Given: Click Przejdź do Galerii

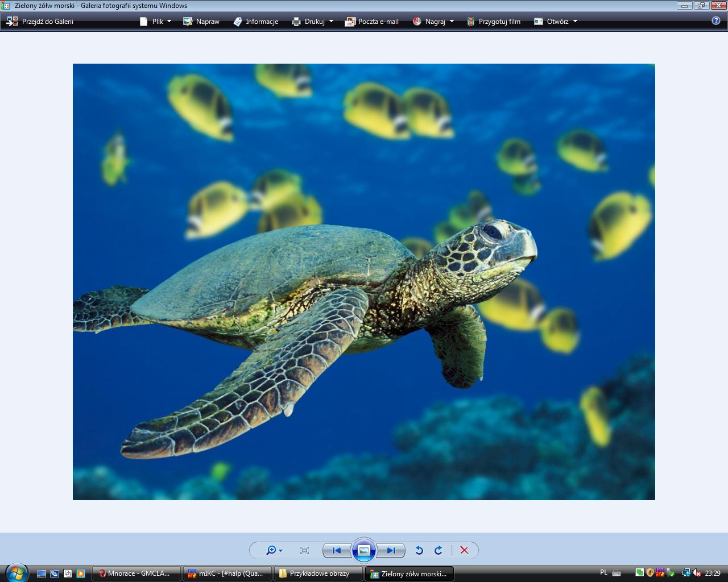Looking at the screenshot, I should (40, 22).
